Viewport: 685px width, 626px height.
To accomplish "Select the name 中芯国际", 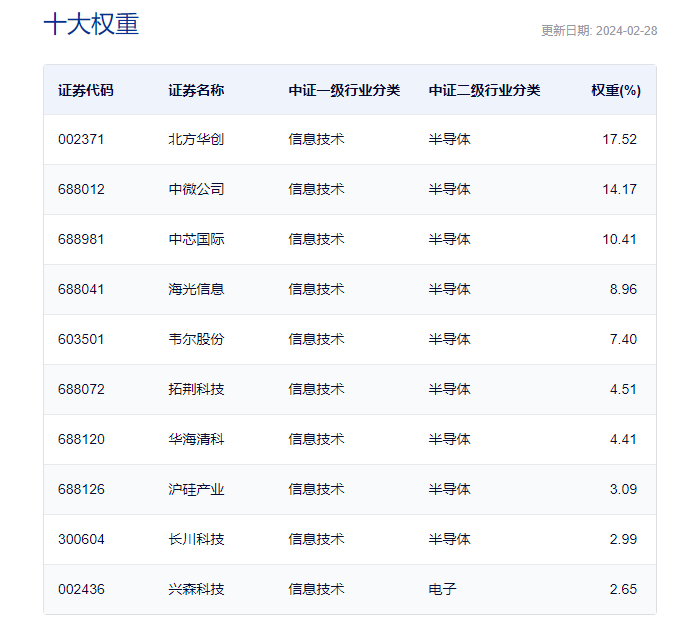I will (196, 239).
